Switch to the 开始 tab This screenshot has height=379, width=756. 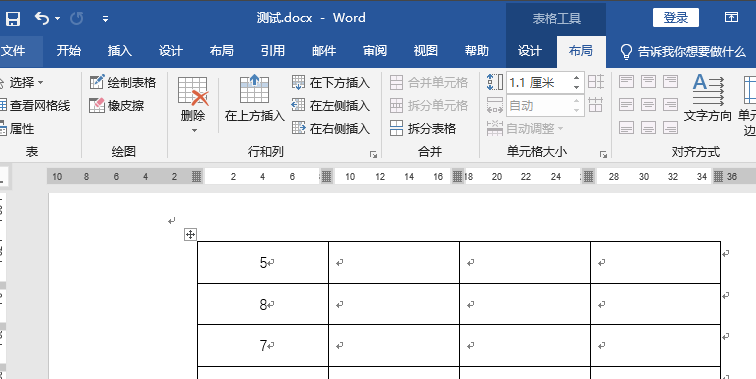coord(68,51)
